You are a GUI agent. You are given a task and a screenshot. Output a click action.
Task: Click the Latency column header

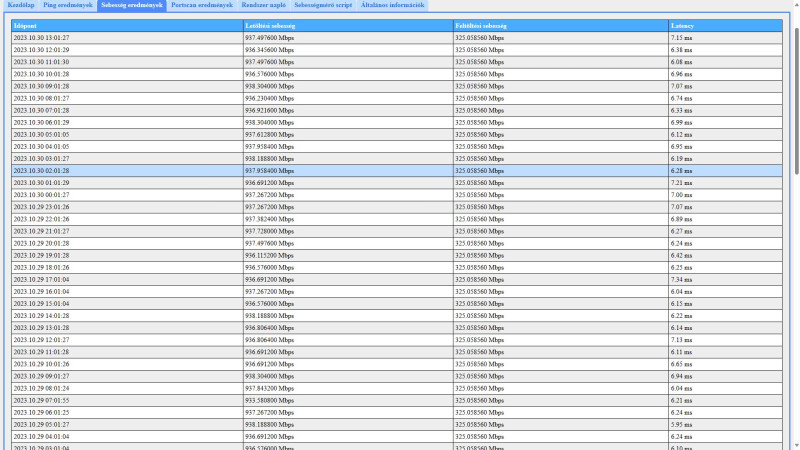(726, 26)
